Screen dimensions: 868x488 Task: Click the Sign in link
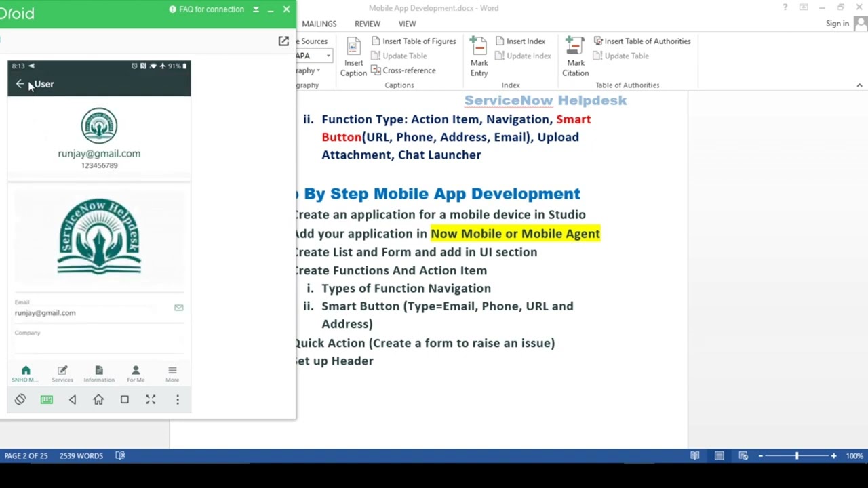[x=837, y=24]
